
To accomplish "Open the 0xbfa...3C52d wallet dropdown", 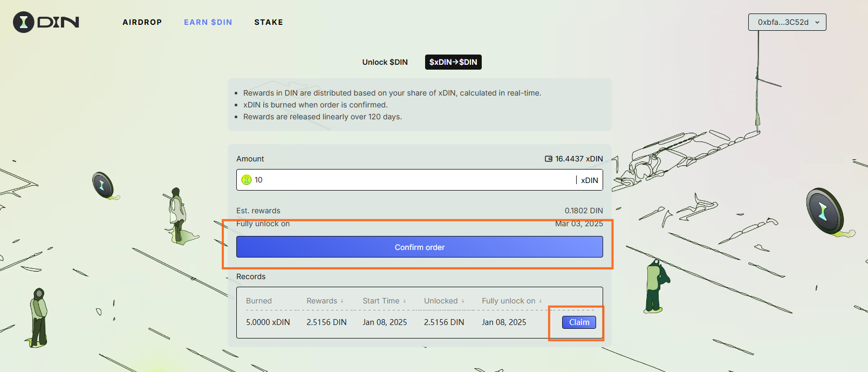I will tap(787, 22).
